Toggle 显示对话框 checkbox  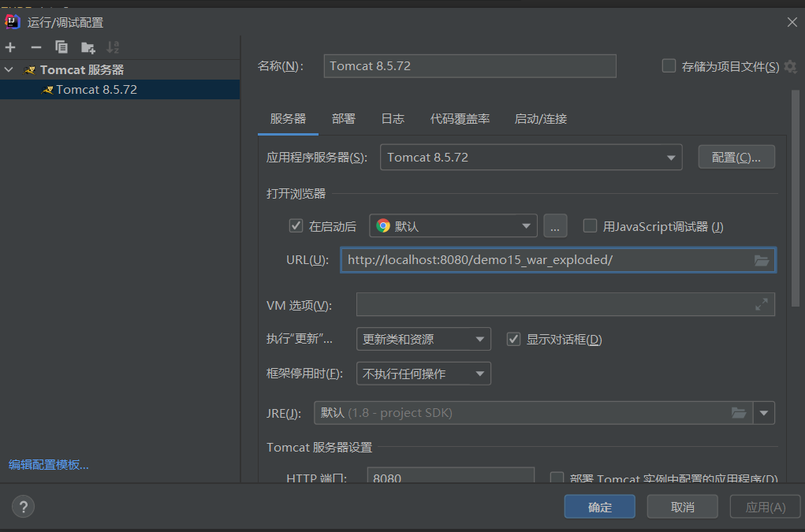click(x=513, y=339)
